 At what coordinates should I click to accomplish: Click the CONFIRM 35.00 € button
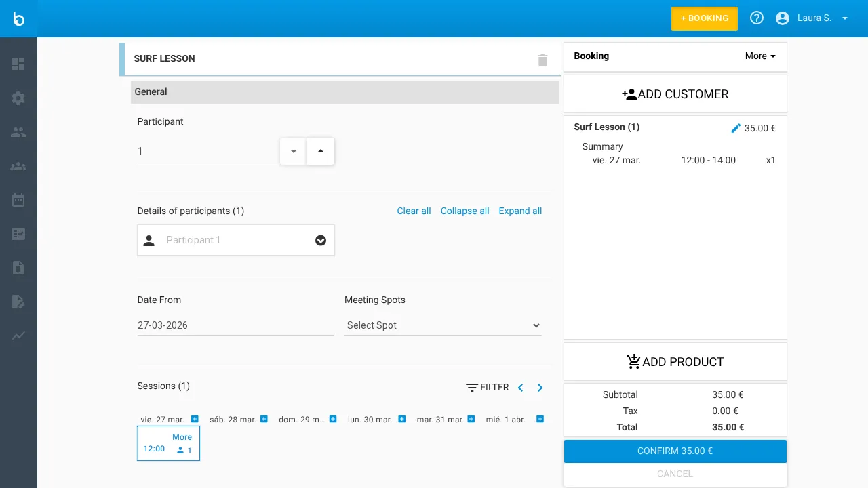pos(675,451)
